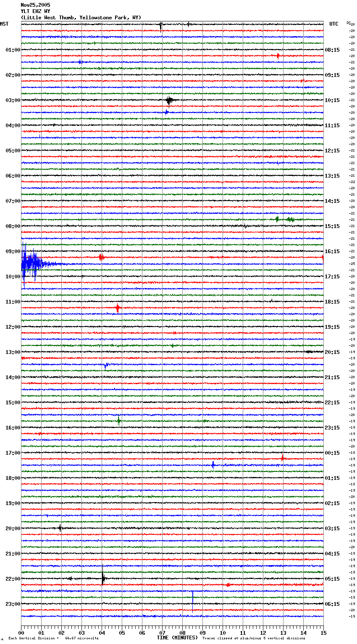Click the Traces clipped footnote text

coord(254,638)
